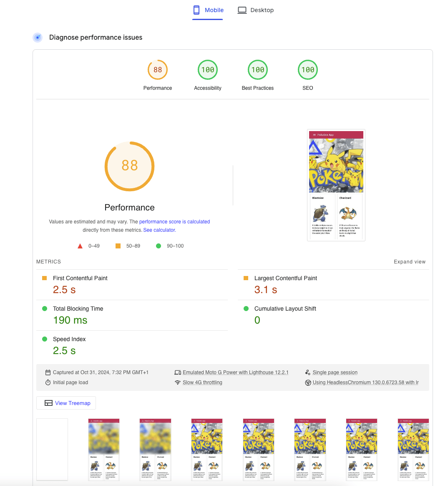This screenshot has height=486, width=448.
Task: Click the red triangle 0–49 legend icon
Action: click(80, 246)
